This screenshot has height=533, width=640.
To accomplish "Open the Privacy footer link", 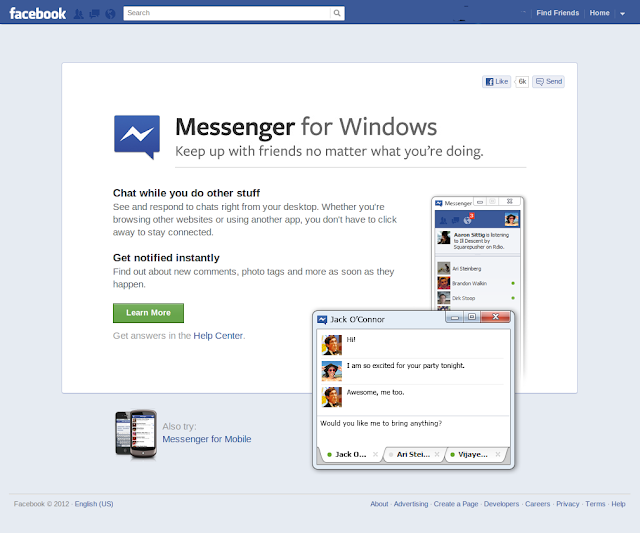I will [567, 504].
